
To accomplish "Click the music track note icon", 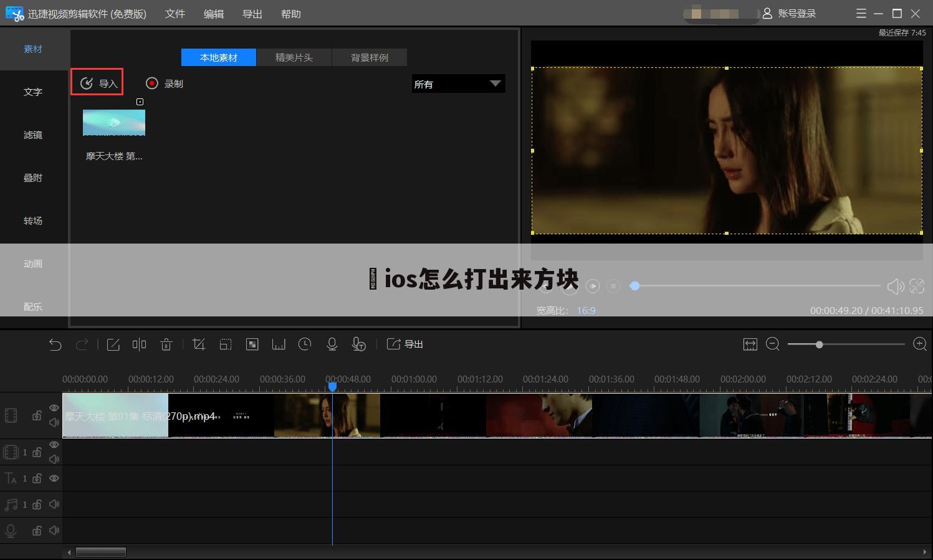I will (11, 505).
